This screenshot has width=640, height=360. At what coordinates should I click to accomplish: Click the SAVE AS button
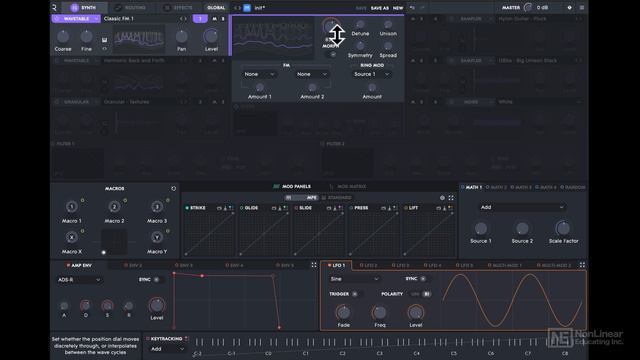click(380, 8)
